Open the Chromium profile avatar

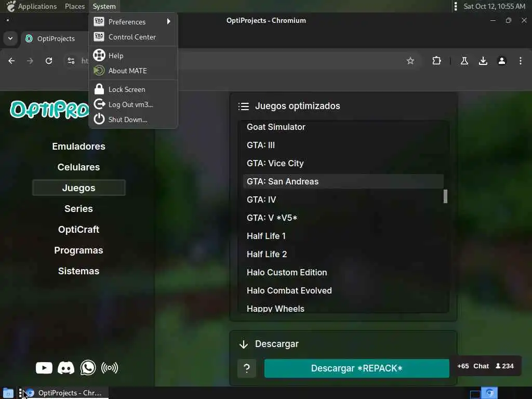point(502,61)
